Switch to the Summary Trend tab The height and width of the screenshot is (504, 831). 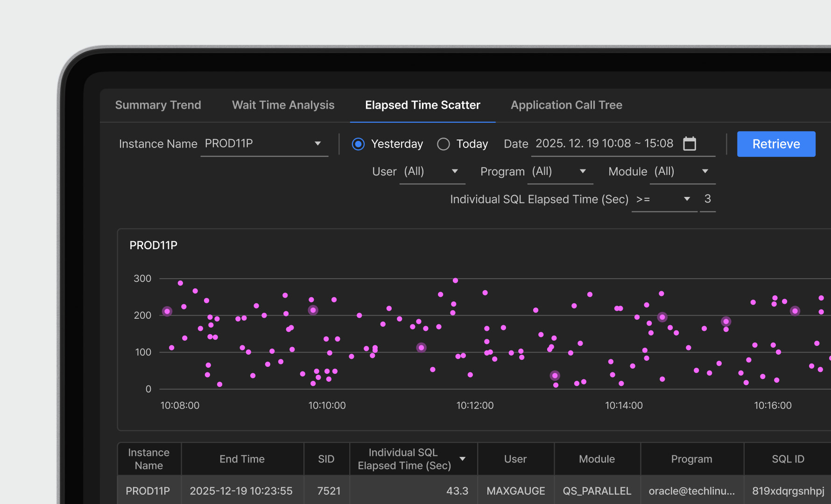point(158,105)
